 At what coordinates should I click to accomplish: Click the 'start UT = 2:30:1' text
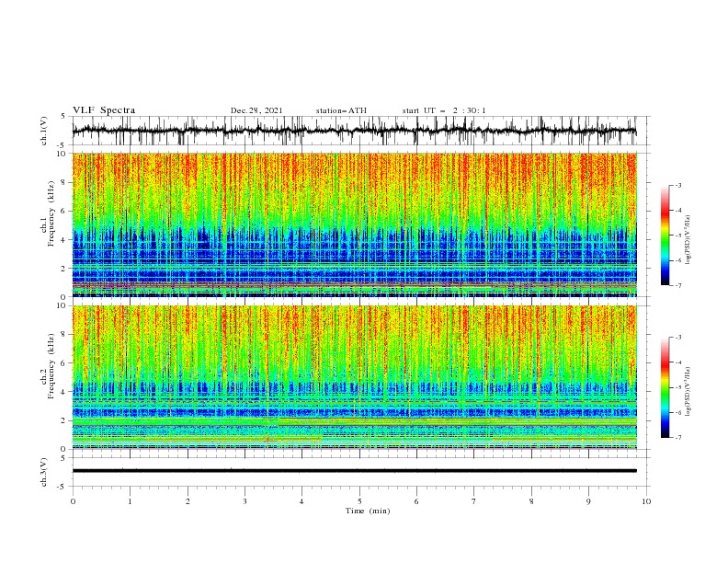444,110
